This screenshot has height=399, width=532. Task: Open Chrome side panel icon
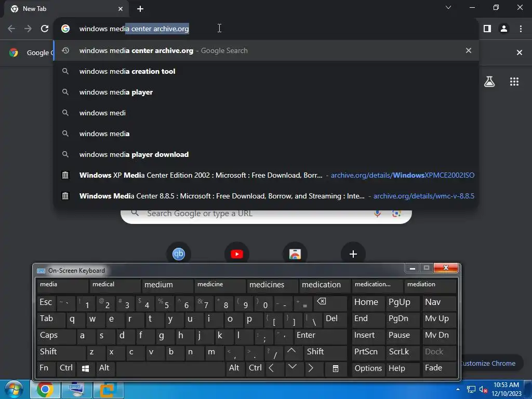(487, 29)
